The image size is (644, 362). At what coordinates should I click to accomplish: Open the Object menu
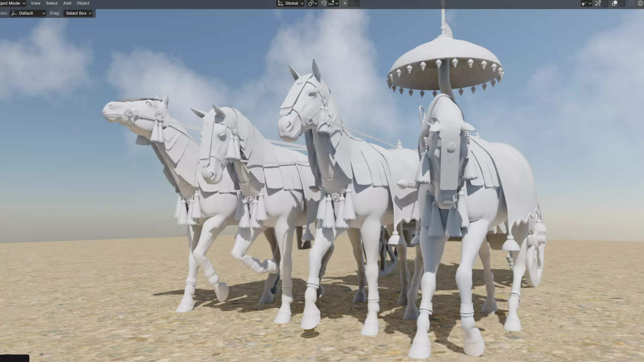[x=83, y=3]
